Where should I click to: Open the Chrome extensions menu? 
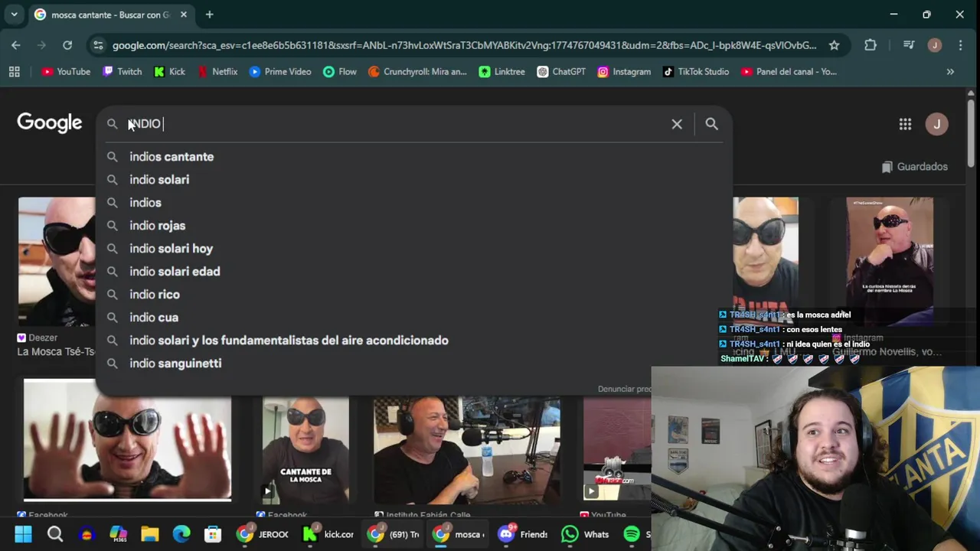(871, 45)
